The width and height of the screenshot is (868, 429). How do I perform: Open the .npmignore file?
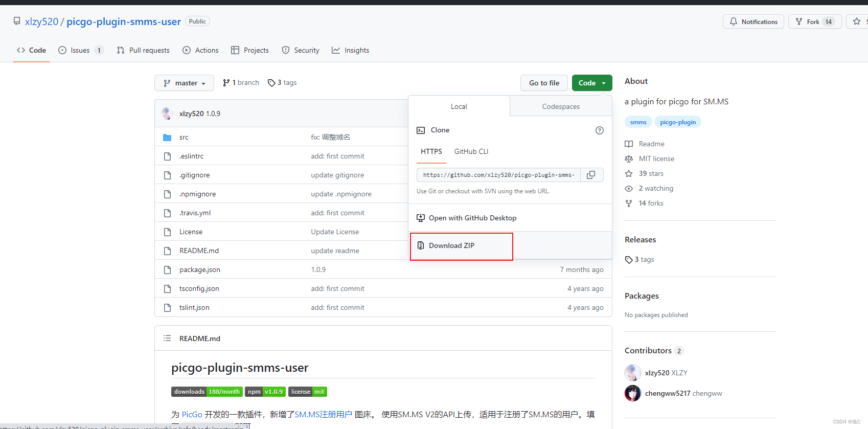pos(197,194)
